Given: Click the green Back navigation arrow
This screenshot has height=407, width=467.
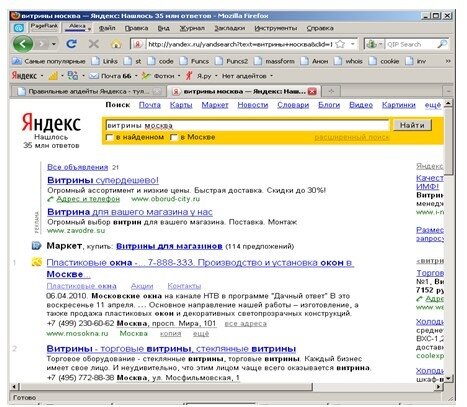Looking at the screenshot, I should 23,44.
